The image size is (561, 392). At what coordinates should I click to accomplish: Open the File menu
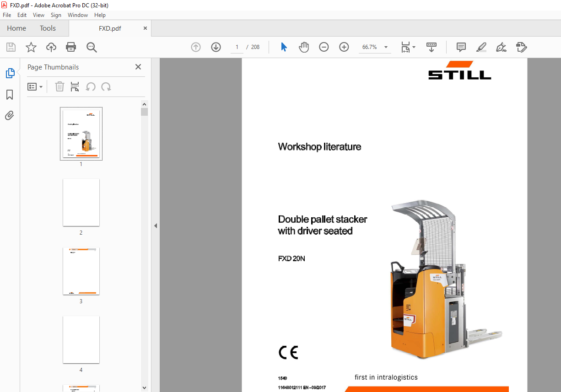coord(7,15)
